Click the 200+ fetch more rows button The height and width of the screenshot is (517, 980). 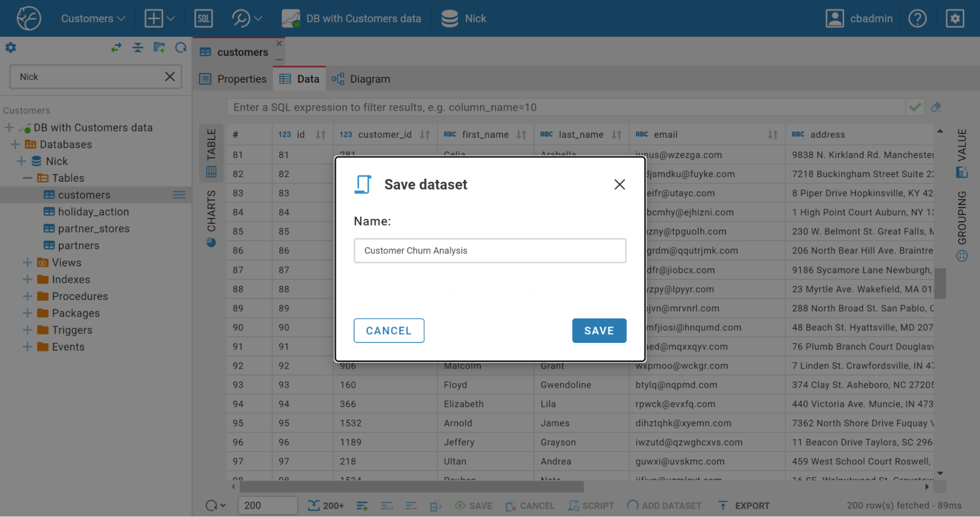326,506
